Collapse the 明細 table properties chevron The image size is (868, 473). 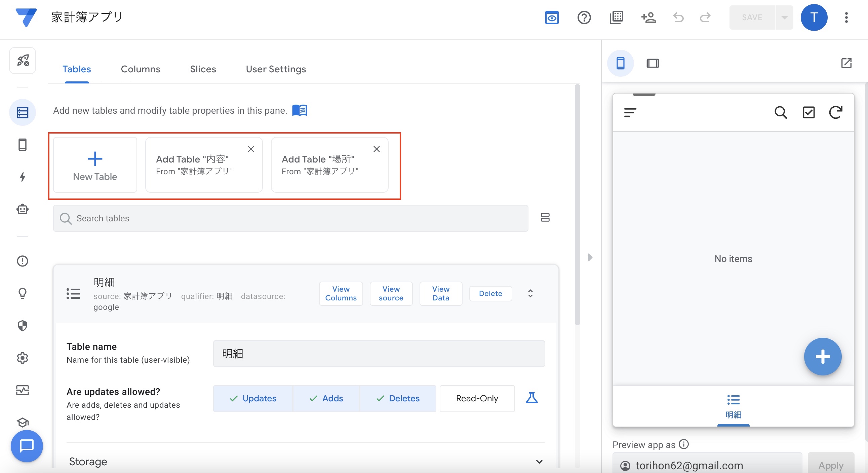coord(530,294)
